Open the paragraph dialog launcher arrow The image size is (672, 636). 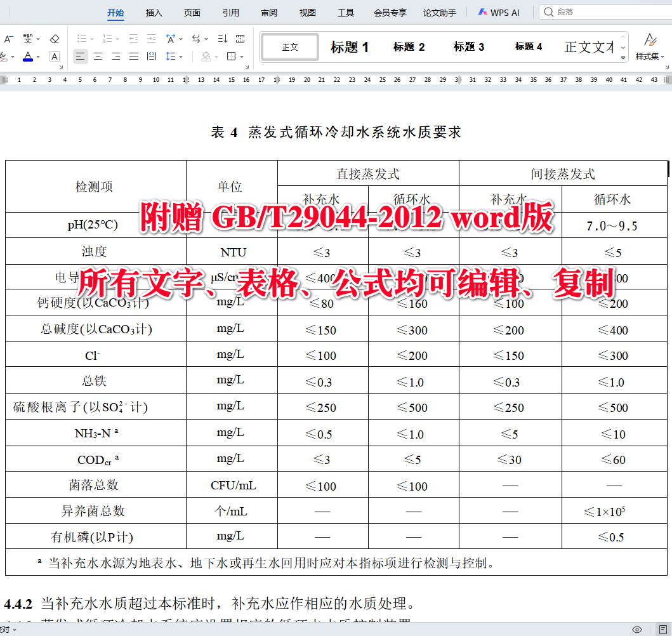click(x=247, y=67)
